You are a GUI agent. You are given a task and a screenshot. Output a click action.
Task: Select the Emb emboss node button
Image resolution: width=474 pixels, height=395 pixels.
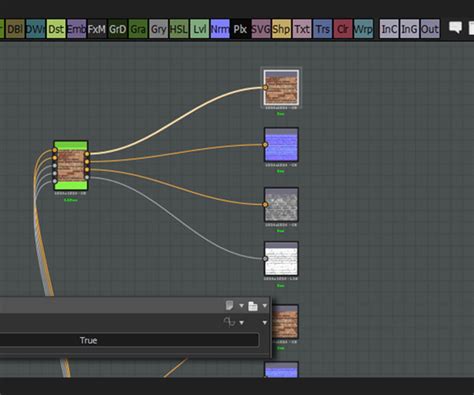tap(76, 29)
